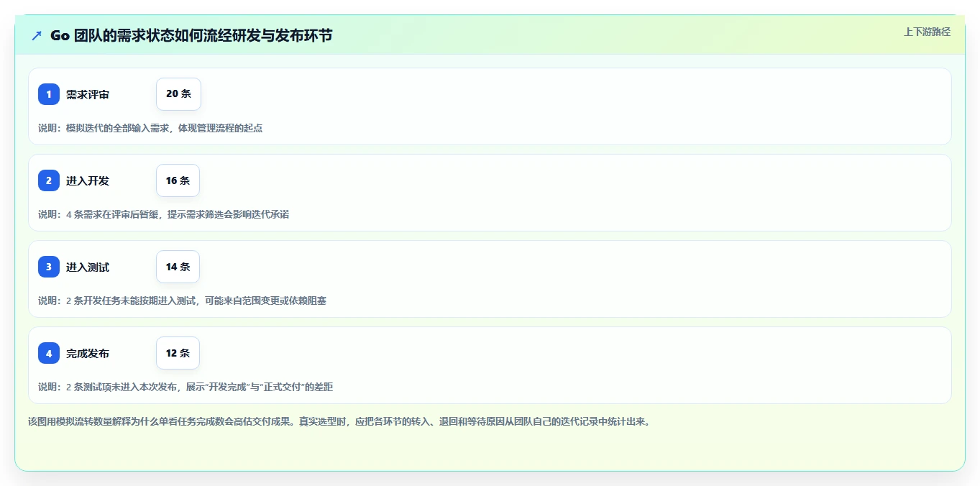
Task: Select the 需求评审 step label
Action: point(88,94)
